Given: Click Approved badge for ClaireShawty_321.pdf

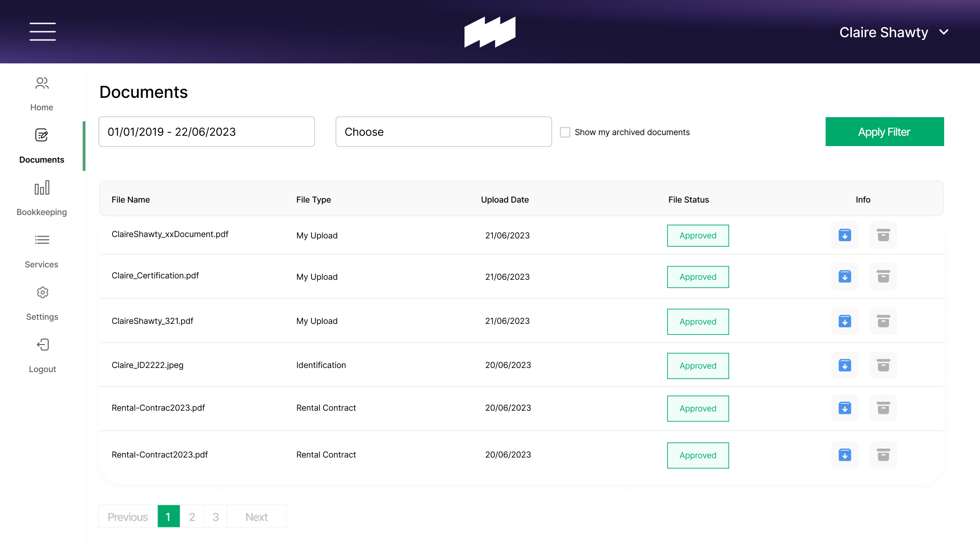Looking at the screenshot, I should tap(698, 322).
